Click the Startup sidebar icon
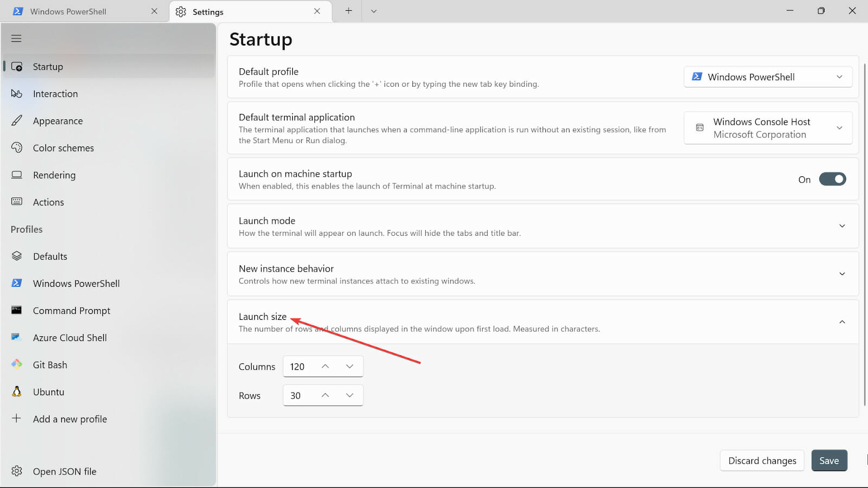868x488 pixels. (x=17, y=67)
